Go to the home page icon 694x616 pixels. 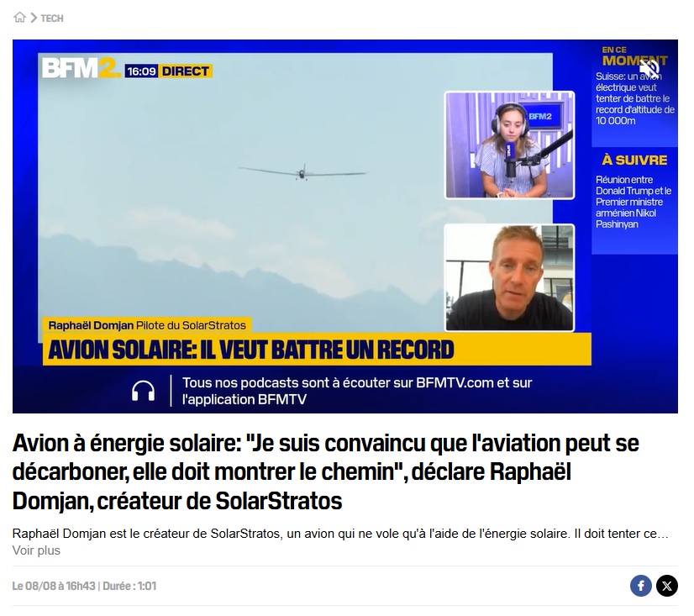point(20,18)
